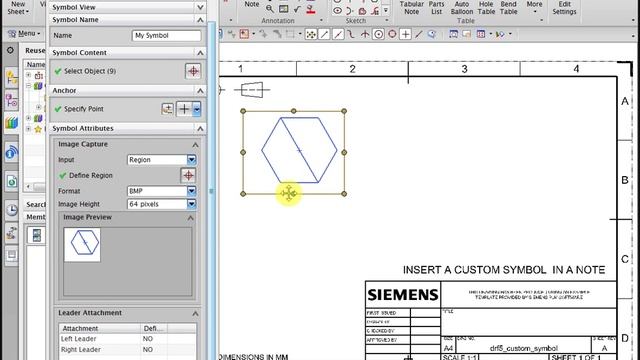Click the Enable Snap Point dots icon
Viewport: 640px width, 360px height.
click(x=311, y=34)
